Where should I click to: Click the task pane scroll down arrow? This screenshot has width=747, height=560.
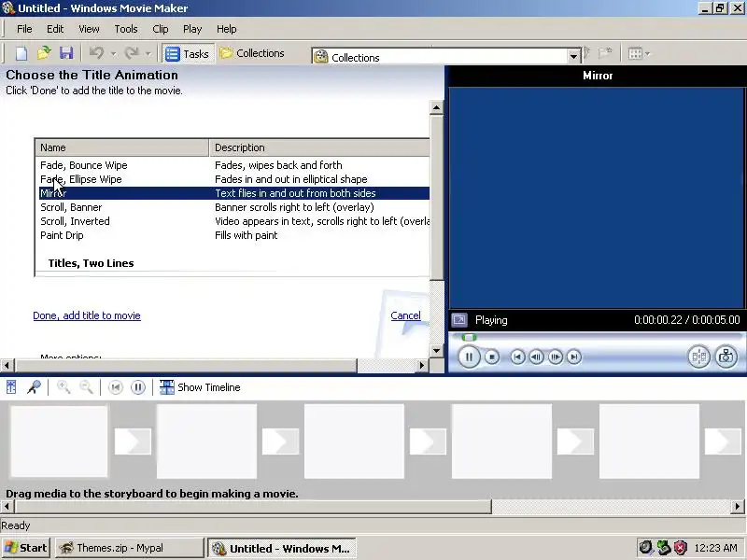(x=436, y=351)
